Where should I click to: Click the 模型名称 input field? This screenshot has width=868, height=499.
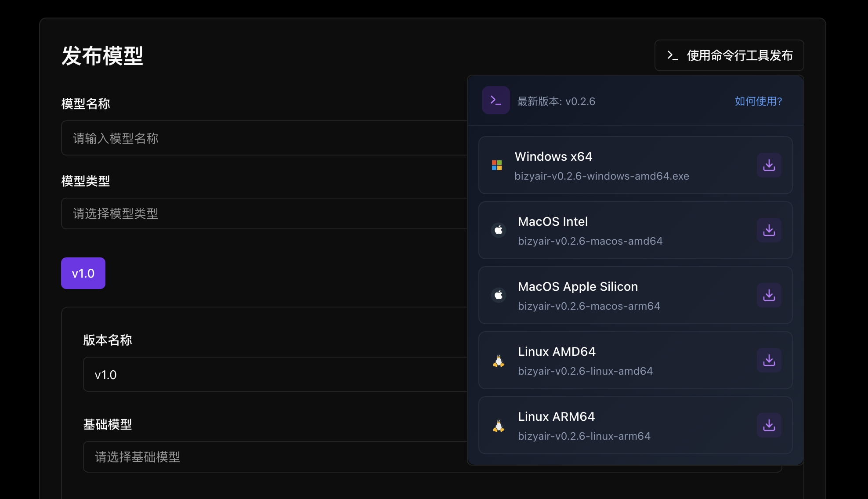(x=264, y=138)
